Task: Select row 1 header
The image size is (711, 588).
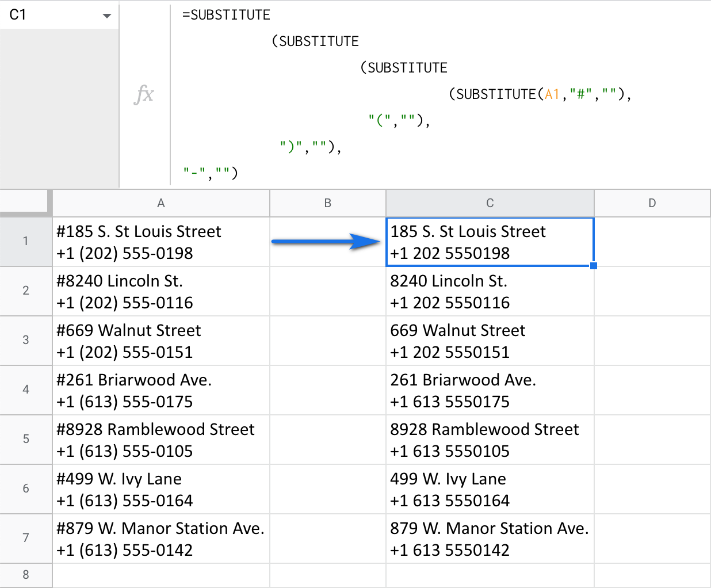Action: (x=25, y=242)
